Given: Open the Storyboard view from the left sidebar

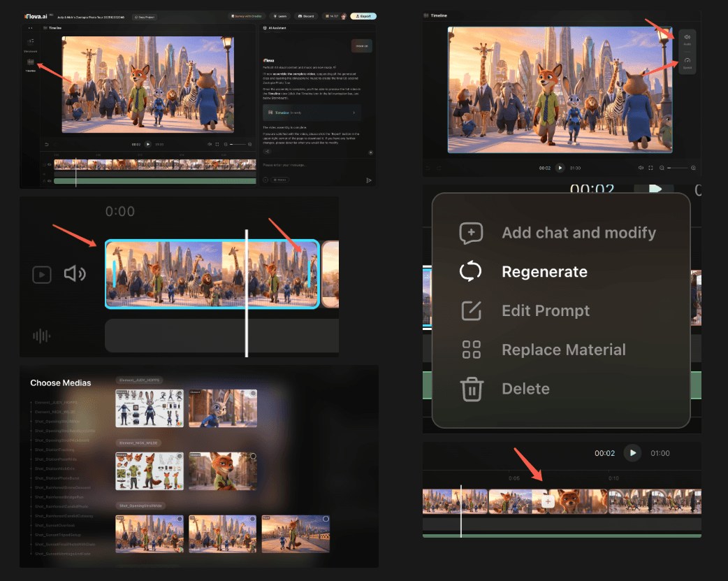Looking at the screenshot, I should 31,45.
